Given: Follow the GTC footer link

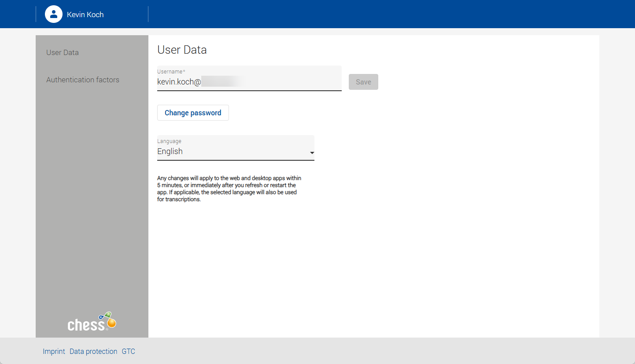Looking at the screenshot, I should point(128,351).
